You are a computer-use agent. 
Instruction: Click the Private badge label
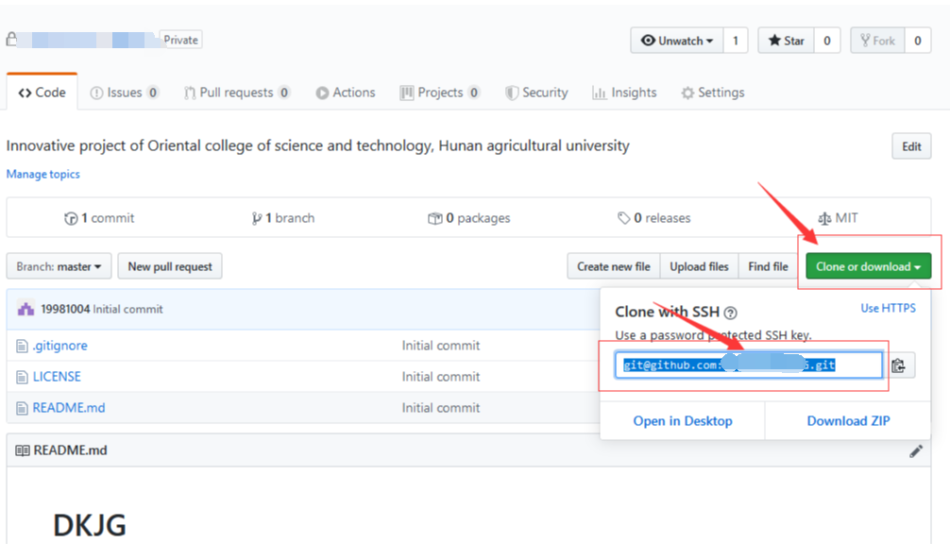point(180,40)
